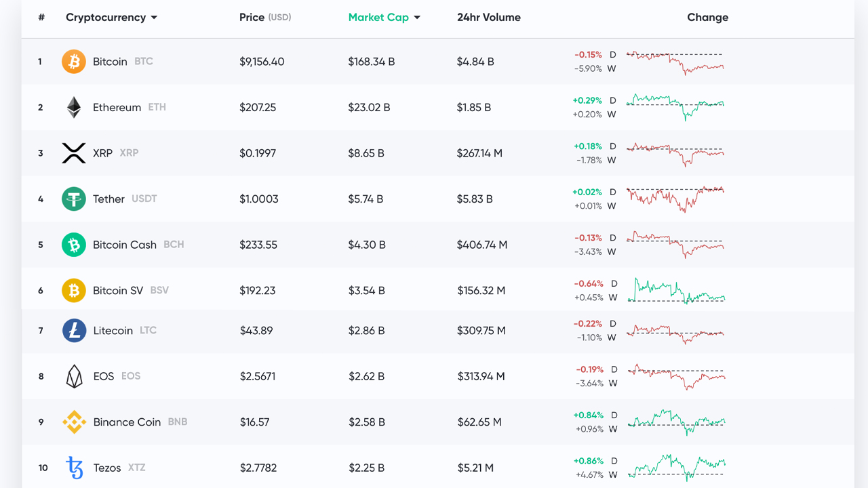This screenshot has height=488, width=868.
Task: Open the Tezos name link
Action: coord(107,468)
